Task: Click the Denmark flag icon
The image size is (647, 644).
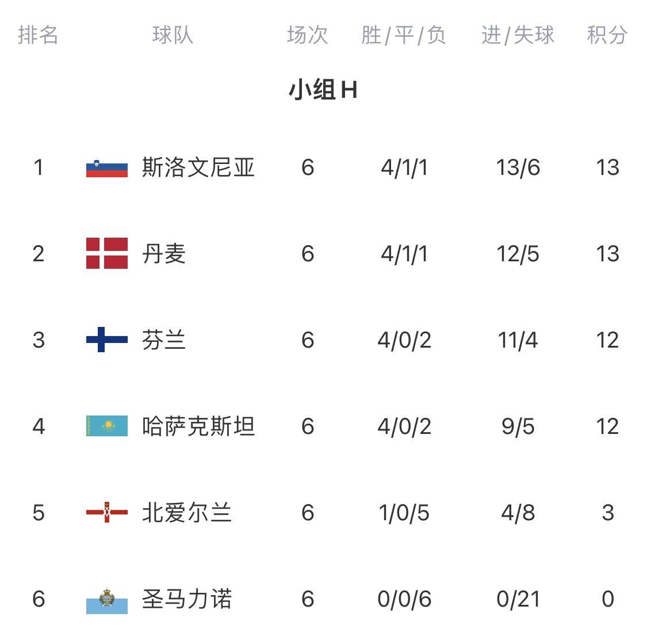Action: tap(107, 253)
